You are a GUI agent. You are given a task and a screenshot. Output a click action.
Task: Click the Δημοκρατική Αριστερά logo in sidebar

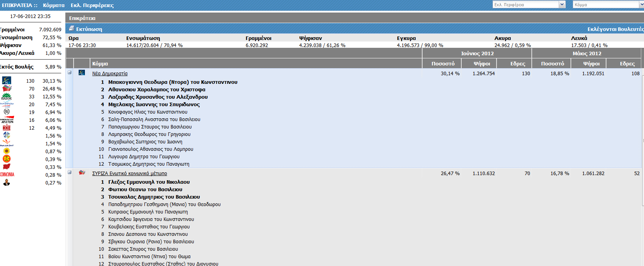tap(7, 120)
